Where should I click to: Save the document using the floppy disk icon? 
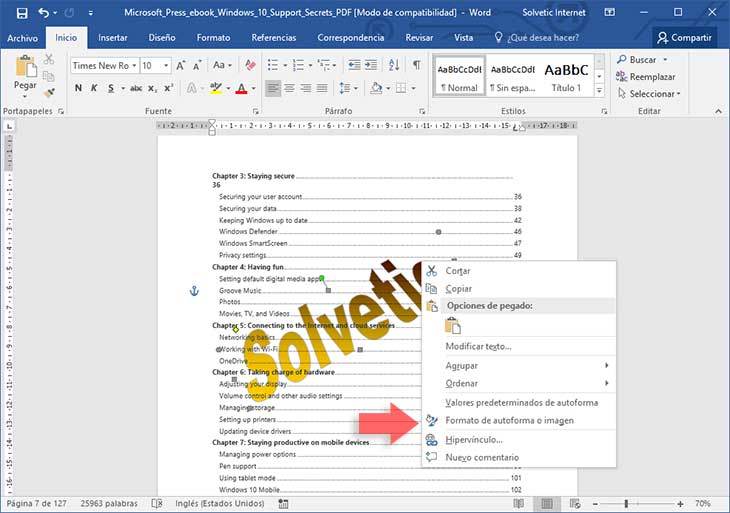(x=22, y=13)
